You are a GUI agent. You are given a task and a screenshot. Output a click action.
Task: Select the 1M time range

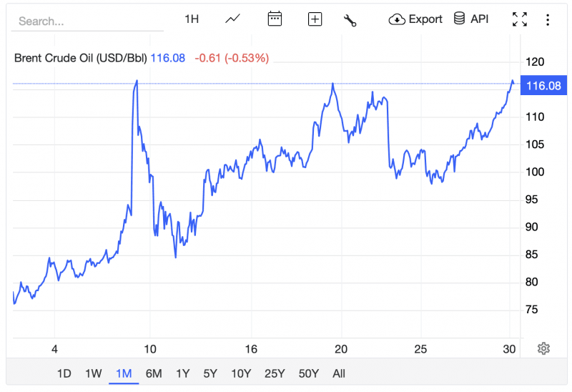click(124, 373)
